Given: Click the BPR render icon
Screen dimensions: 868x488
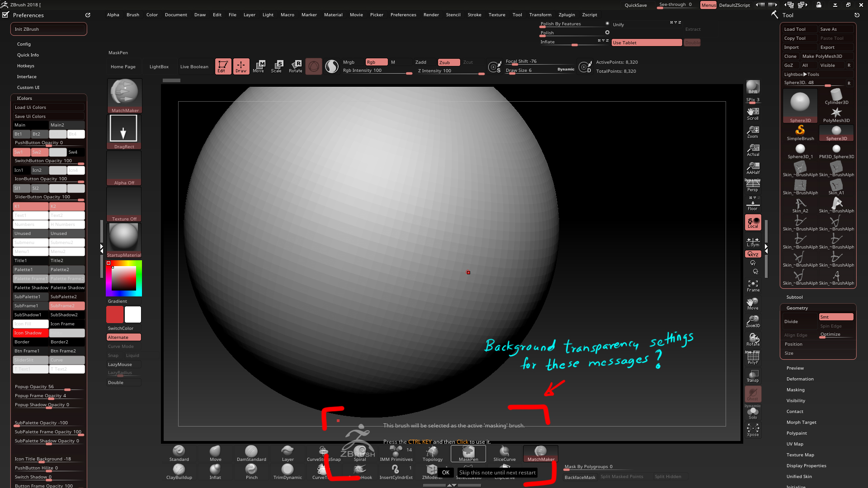Looking at the screenshot, I should point(753,87).
